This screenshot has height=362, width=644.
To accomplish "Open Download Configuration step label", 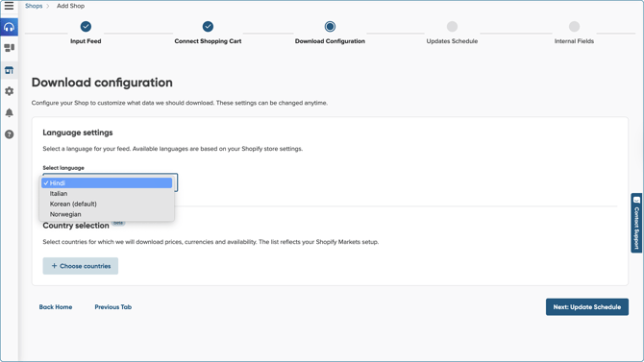I will (330, 41).
